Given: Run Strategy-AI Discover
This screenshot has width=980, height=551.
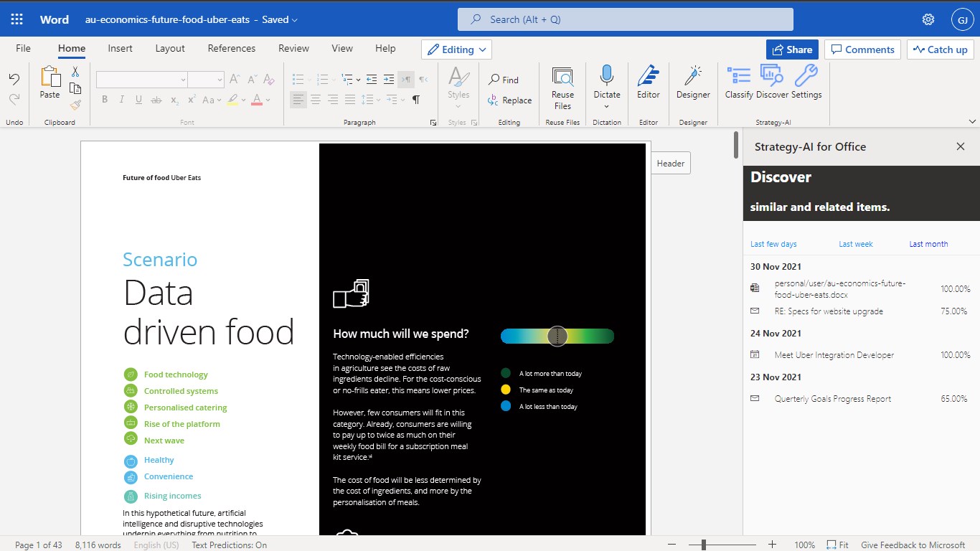Looking at the screenshot, I should (772, 83).
